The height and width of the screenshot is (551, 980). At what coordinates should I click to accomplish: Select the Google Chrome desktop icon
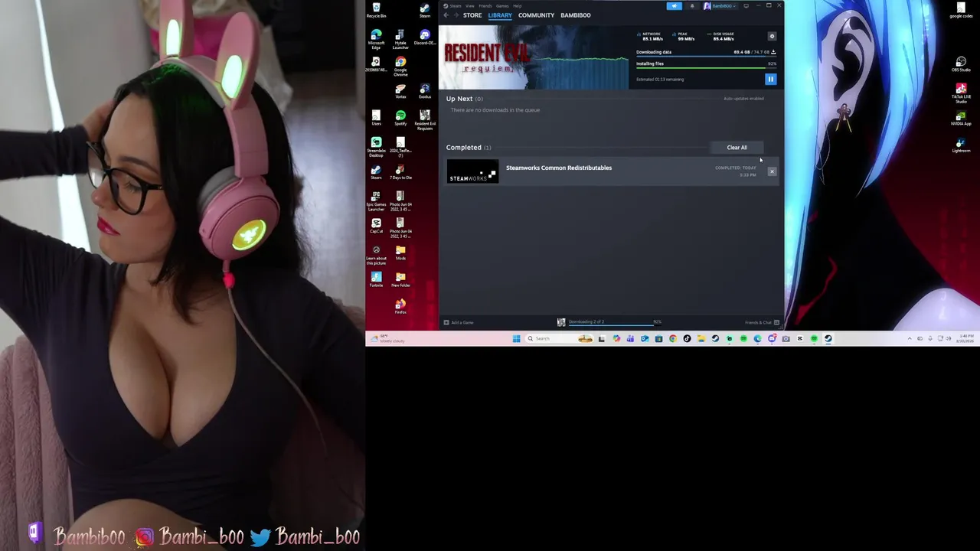point(400,67)
